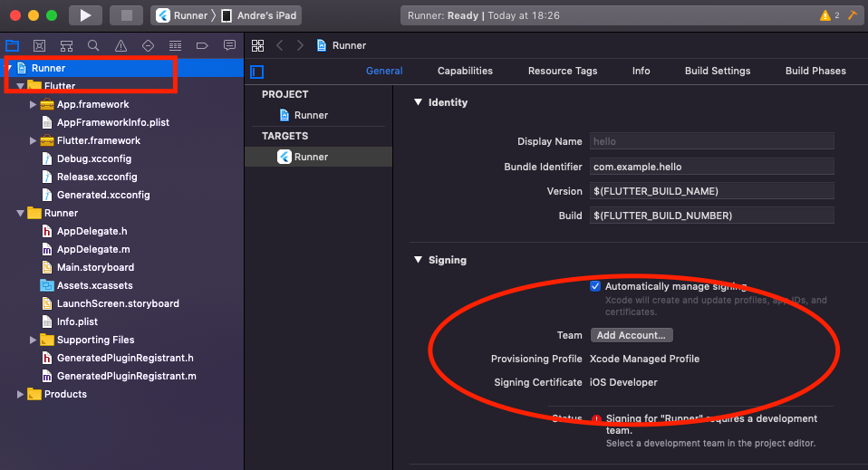Click the Version field

712,191
